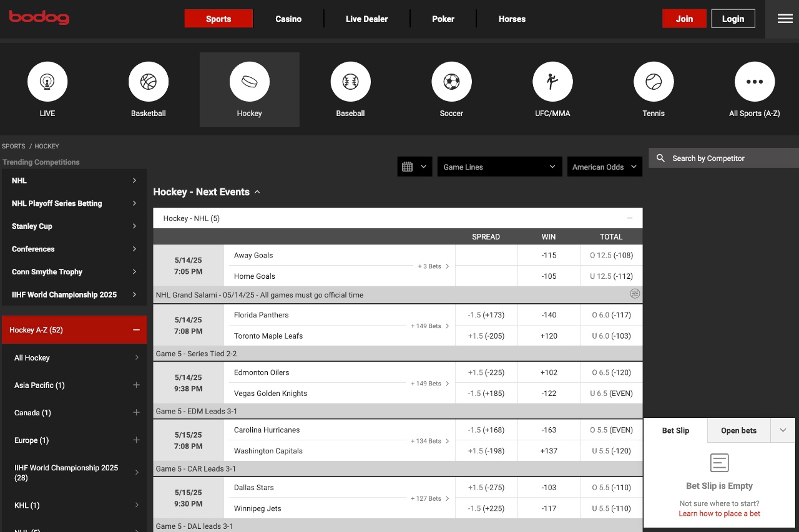Image resolution: width=799 pixels, height=532 pixels.
Task: Switch to the Sports tab
Action: [218, 19]
